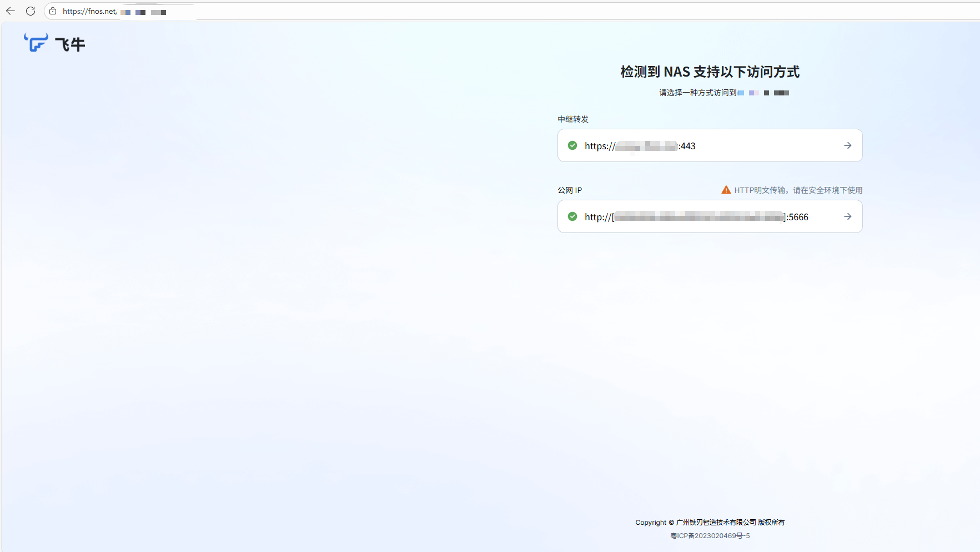View site info via the lock icon
The height and width of the screenshot is (552, 980).
53,11
